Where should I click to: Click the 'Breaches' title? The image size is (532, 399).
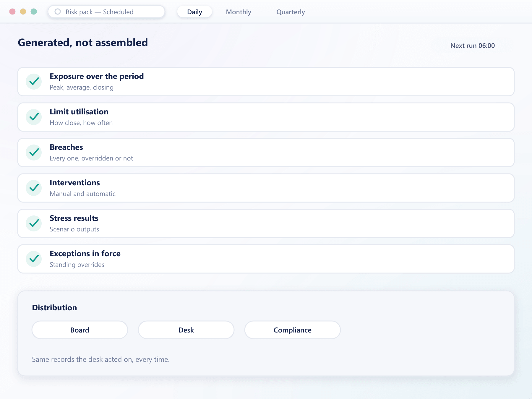(x=66, y=147)
